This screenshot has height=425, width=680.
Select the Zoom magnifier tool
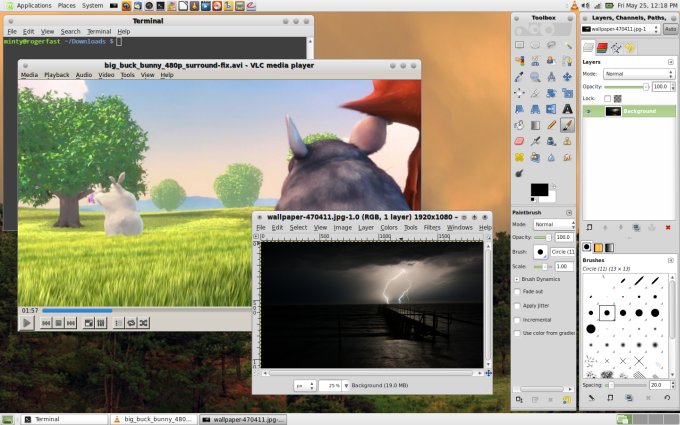coord(535,77)
